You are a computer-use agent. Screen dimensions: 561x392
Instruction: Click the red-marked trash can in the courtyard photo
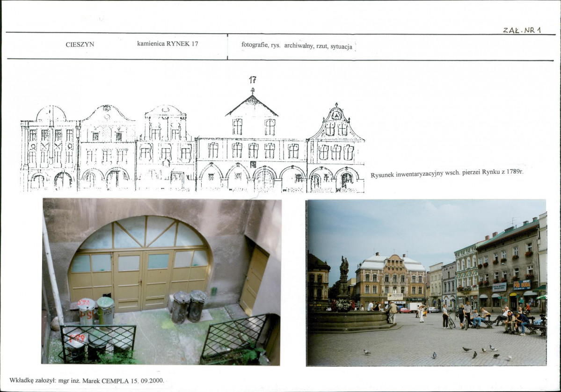(86, 312)
